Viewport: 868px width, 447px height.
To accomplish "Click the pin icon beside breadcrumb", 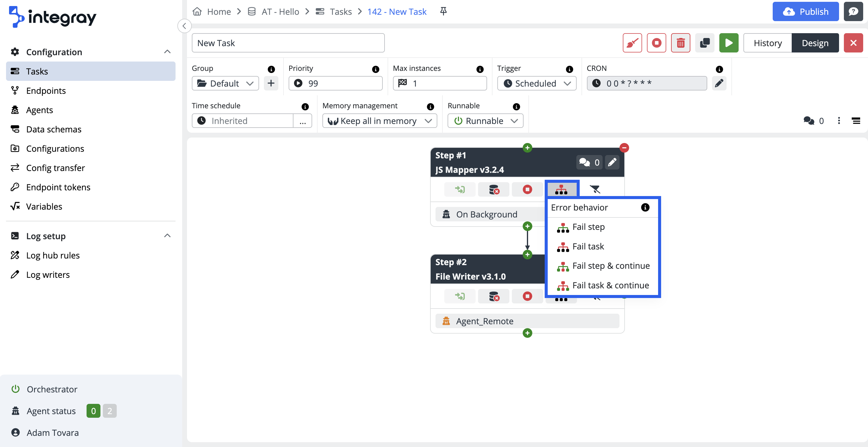I will point(443,11).
